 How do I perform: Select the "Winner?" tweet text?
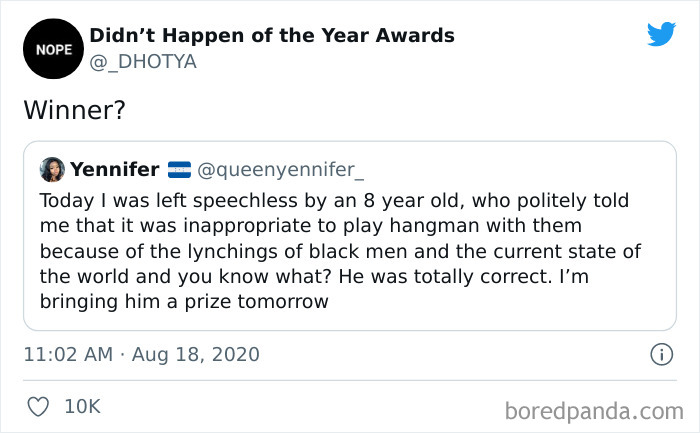point(74,110)
